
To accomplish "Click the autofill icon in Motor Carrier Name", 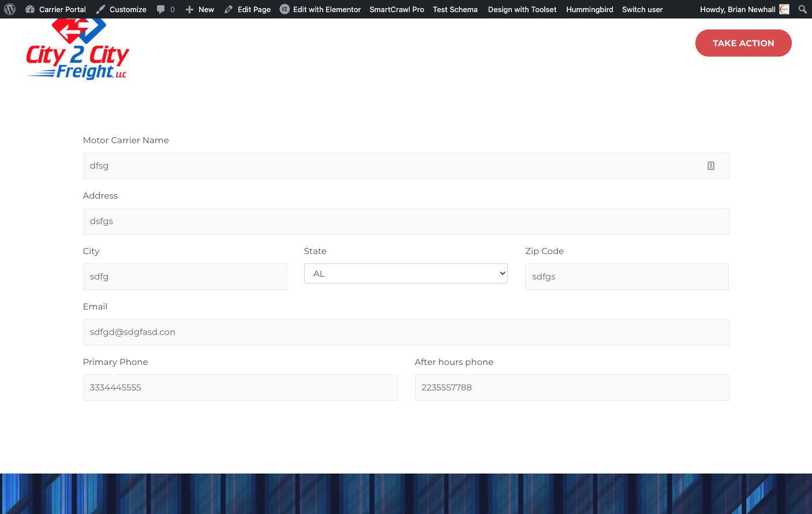I will [711, 166].
